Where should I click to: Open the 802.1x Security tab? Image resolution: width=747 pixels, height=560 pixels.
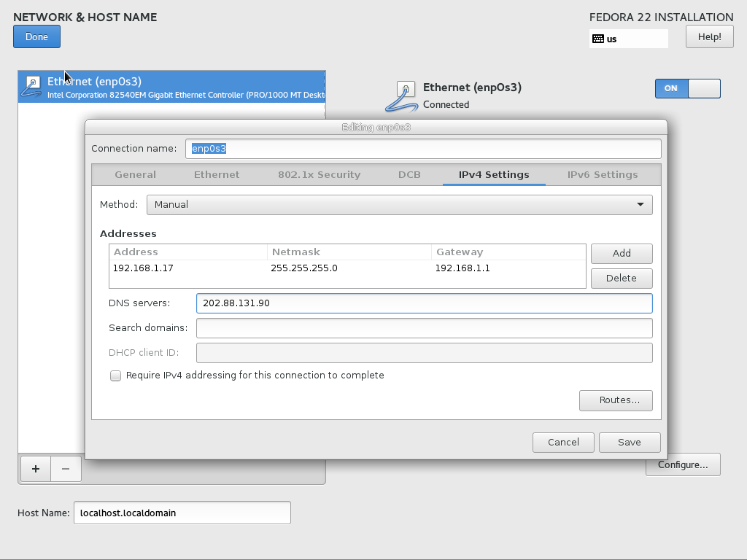coord(319,175)
